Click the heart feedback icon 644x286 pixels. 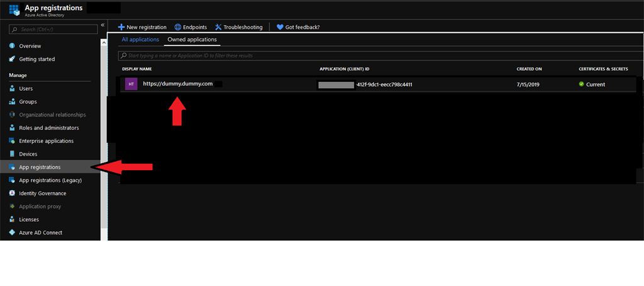click(x=280, y=26)
